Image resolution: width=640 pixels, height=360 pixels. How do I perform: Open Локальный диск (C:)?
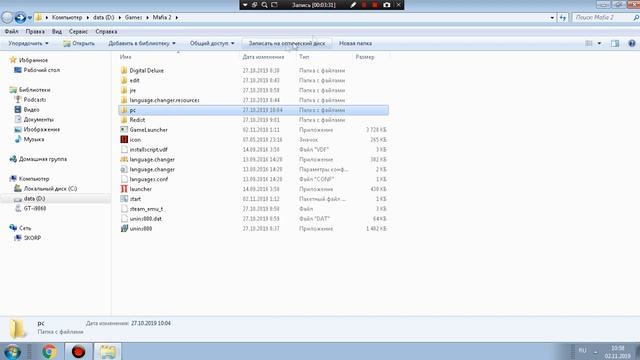tap(46, 189)
